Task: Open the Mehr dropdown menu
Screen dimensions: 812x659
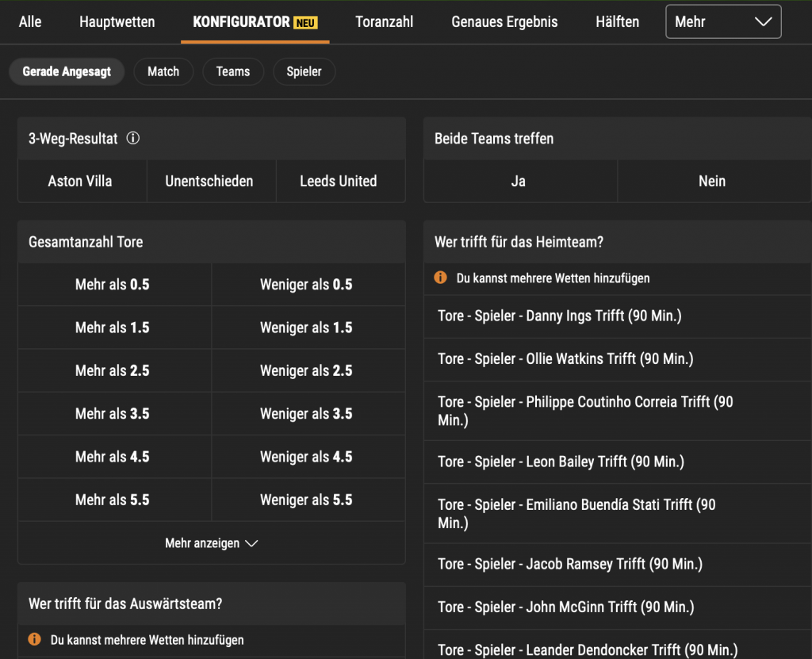Action: coord(722,22)
